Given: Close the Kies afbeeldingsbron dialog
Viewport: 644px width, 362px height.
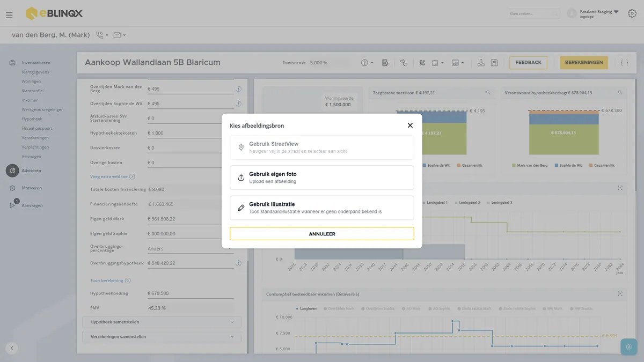Looking at the screenshot, I should click(410, 125).
